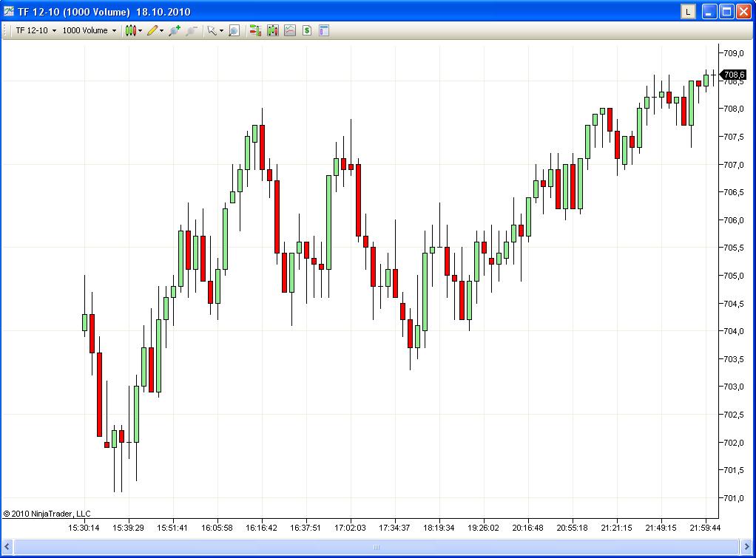This screenshot has width=756, height=558.
Task: Open the indicators line chart icon
Action: pyautogui.click(x=290, y=31)
